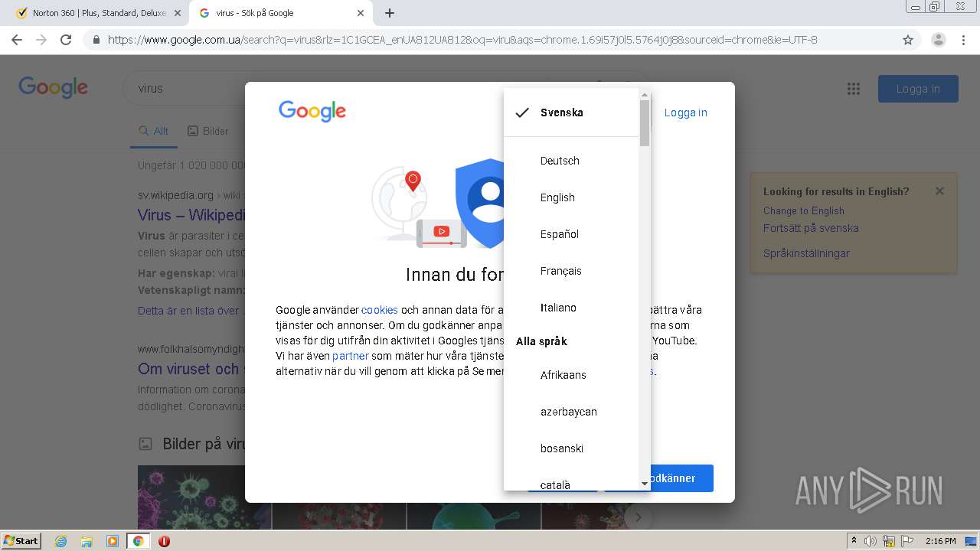Open the Chrome profile avatar icon
980x551 pixels.
point(938,40)
